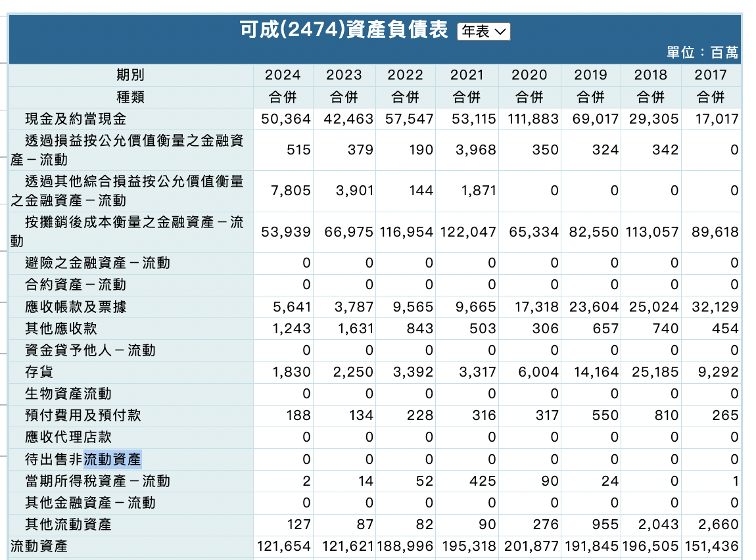Click the 2019 total 191,845
This screenshot has height=560, width=756.
click(x=592, y=546)
